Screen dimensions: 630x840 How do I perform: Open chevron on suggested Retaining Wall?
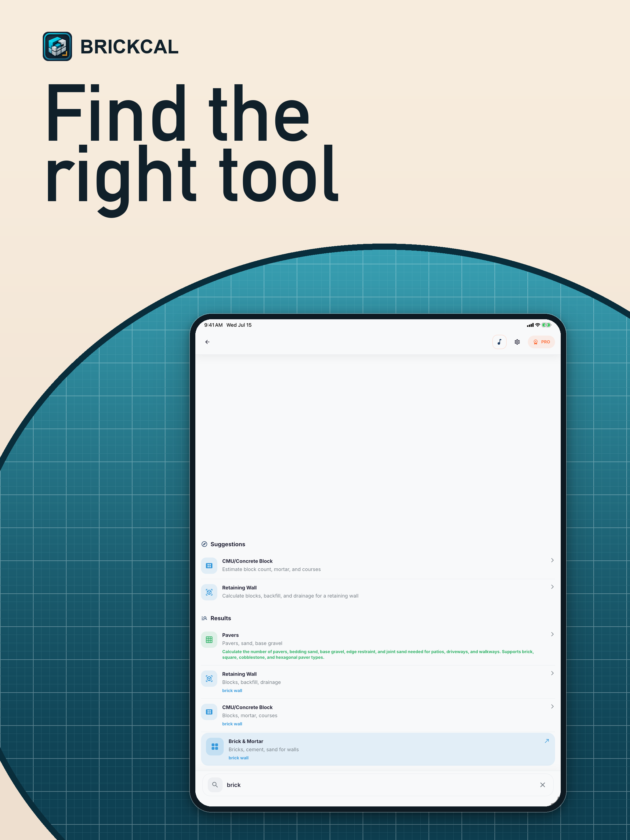552,587
